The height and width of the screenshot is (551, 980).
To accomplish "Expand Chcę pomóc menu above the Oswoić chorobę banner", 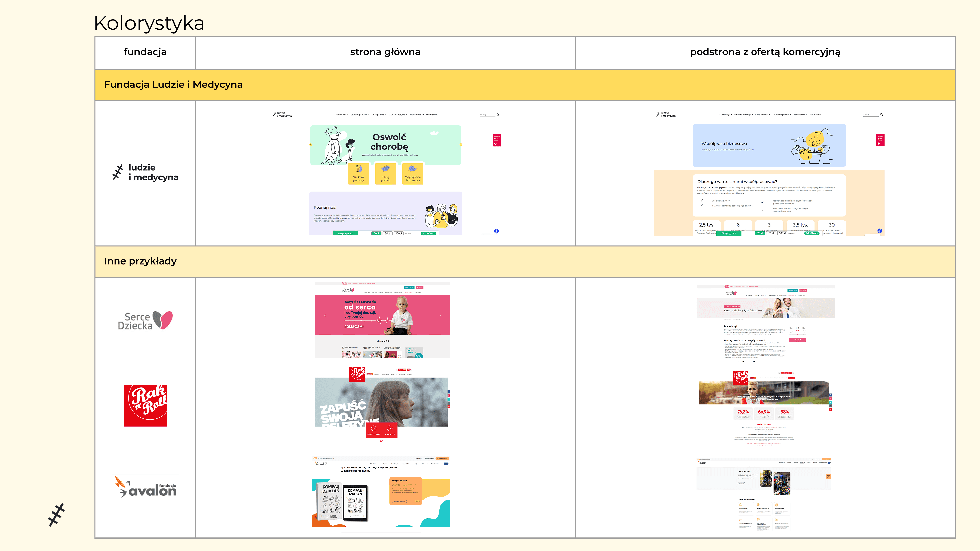I will (x=379, y=115).
